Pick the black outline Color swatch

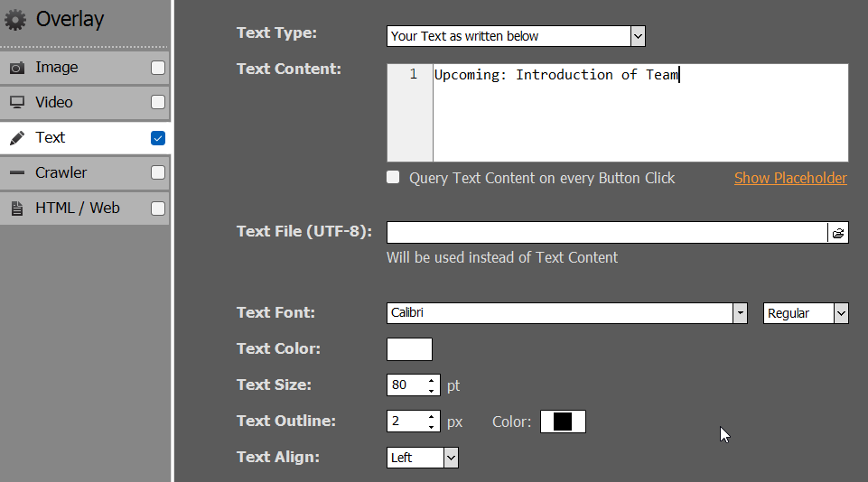(563, 422)
